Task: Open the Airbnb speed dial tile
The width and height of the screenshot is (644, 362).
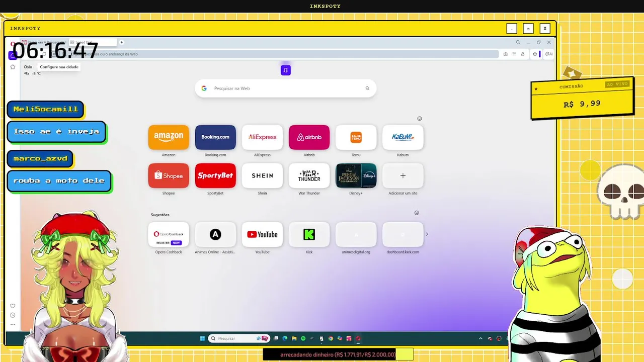Action: (309, 137)
